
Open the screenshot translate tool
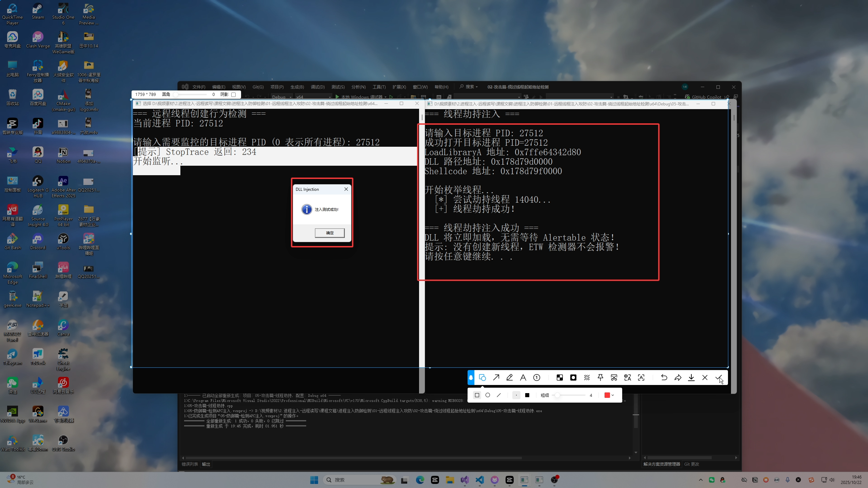[628, 378]
